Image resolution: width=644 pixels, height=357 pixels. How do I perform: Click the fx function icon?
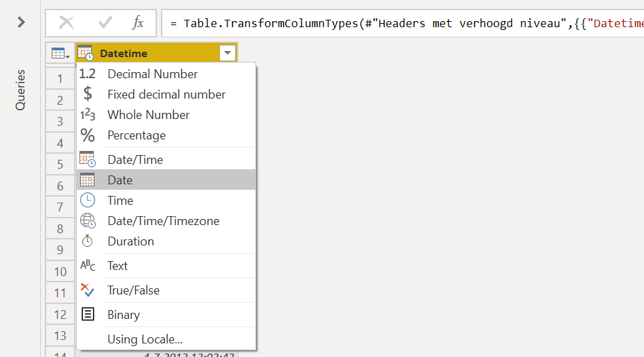[138, 23]
